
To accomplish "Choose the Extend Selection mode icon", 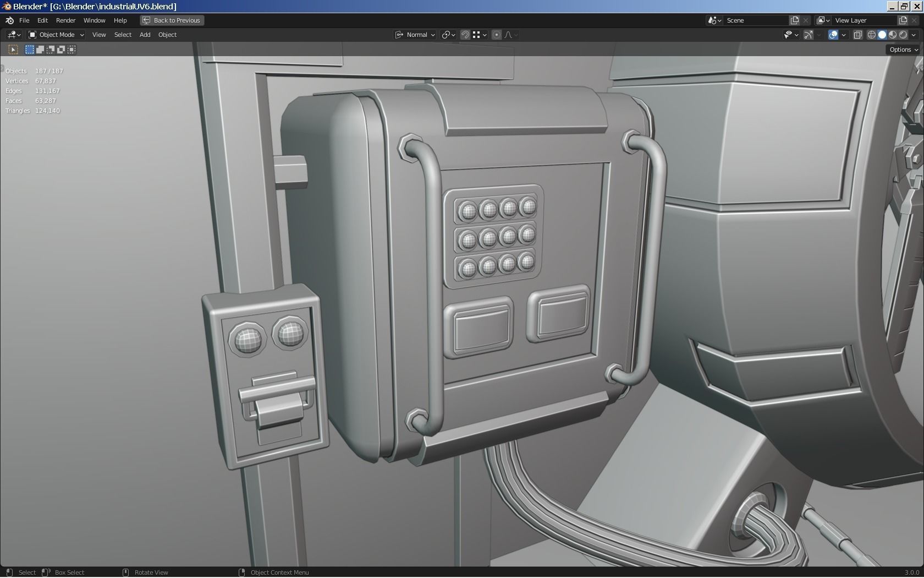I will coord(40,50).
